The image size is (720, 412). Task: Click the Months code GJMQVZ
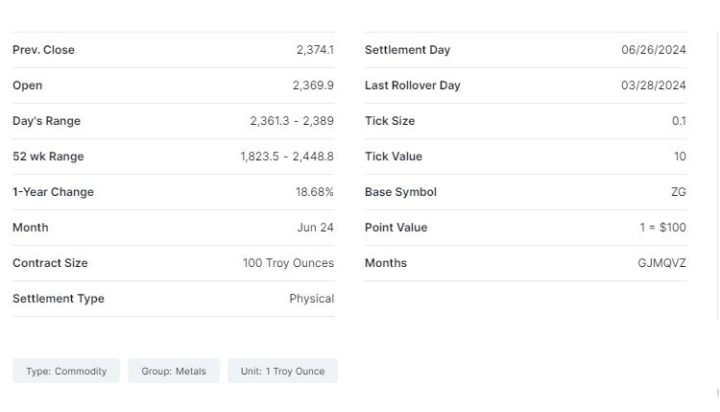click(x=662, y=263)
